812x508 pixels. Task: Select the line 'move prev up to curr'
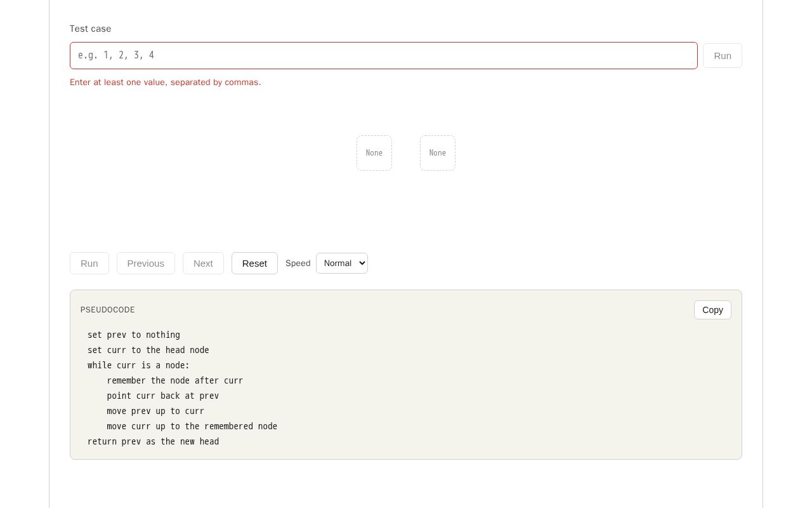click(x=155, y=411)
